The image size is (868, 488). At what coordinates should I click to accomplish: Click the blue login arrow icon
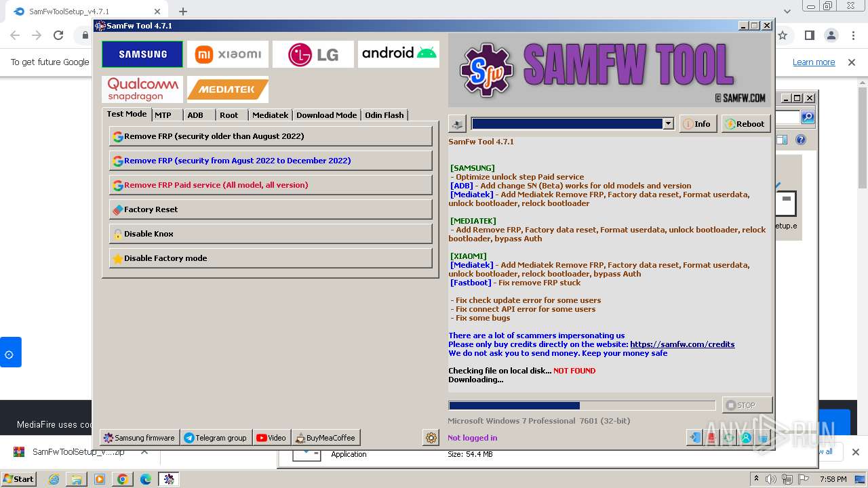pyautogui.click(x=694, y=438)
